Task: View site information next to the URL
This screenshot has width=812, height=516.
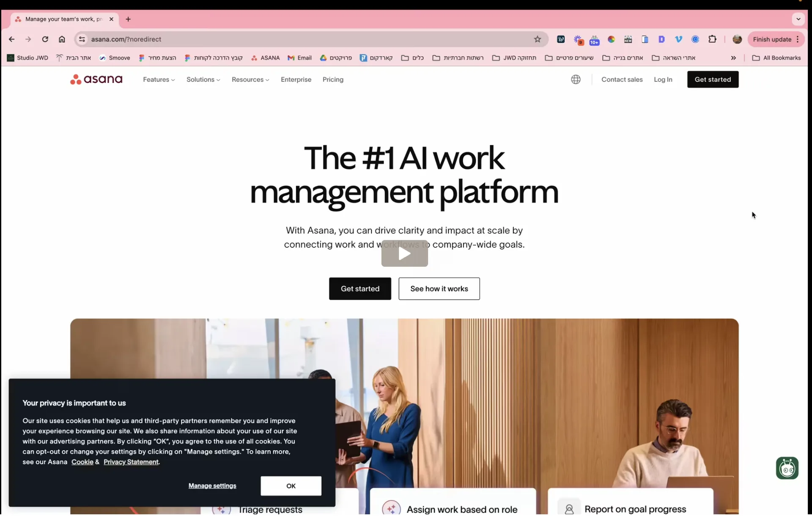Action: pyautogui.click(x=82, y=39)
